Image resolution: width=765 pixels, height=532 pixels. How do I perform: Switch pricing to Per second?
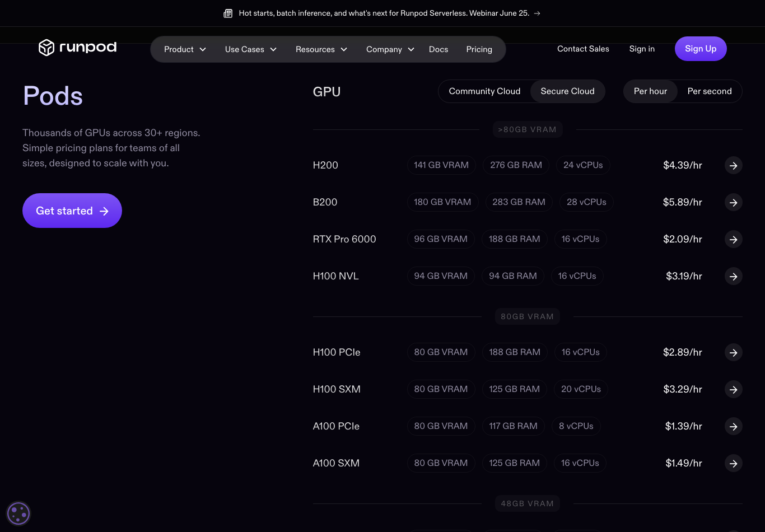[710, 91]
